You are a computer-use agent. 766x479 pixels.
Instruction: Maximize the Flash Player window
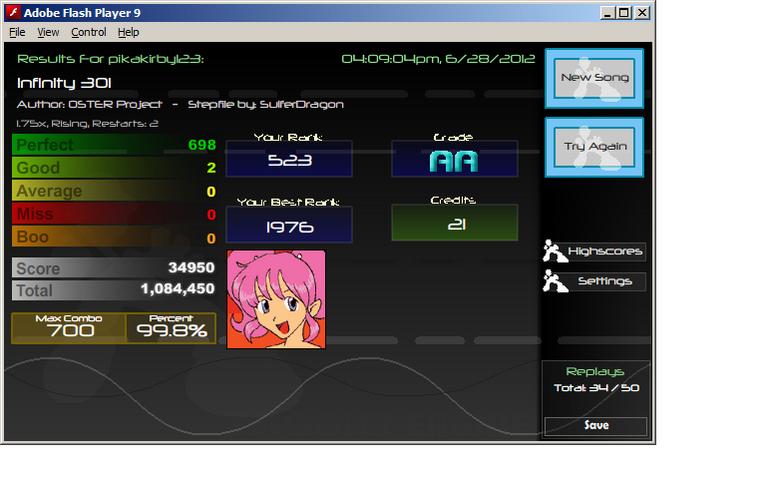[624, 13]
